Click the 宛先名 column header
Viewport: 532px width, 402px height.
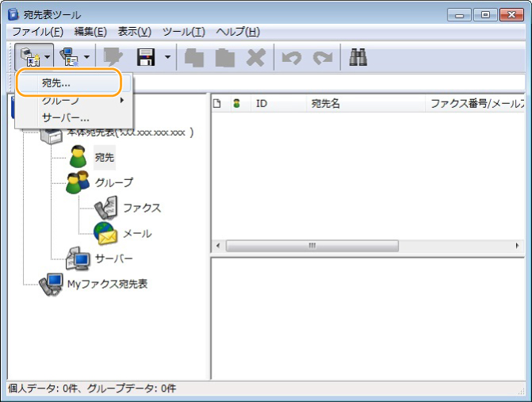tap(325, 104)
